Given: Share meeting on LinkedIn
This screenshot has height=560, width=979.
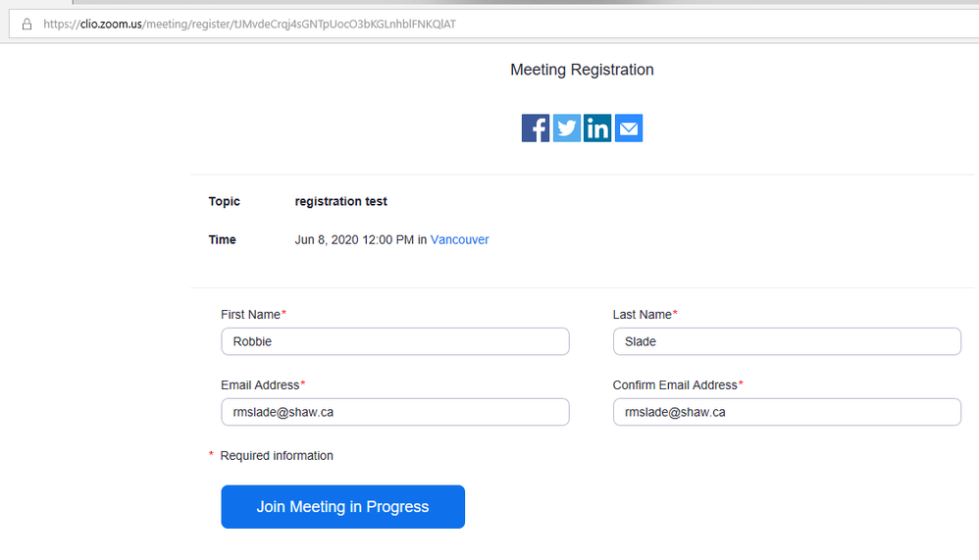Looking at the screenshot, I should 597,128.
